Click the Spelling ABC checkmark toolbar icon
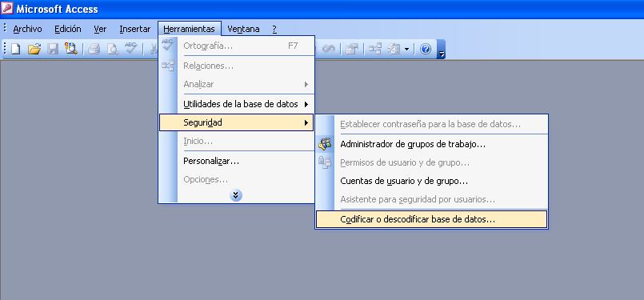 coord(131,48)
